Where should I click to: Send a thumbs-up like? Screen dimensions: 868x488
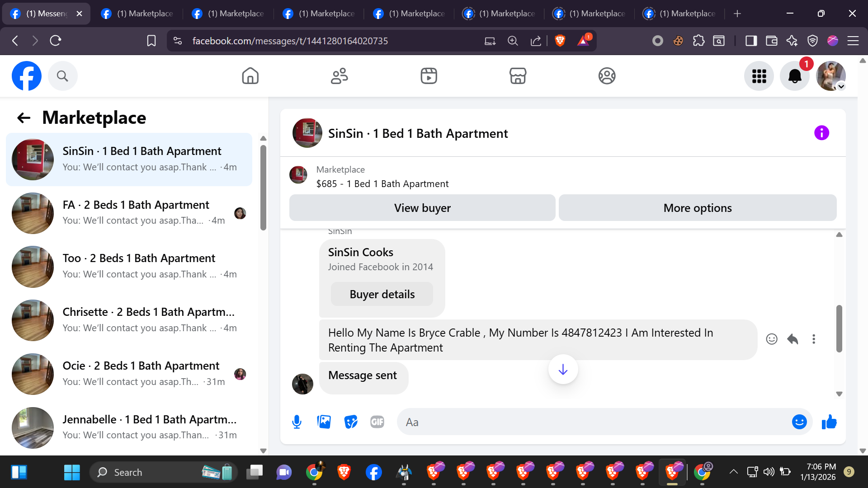(829, 422)
